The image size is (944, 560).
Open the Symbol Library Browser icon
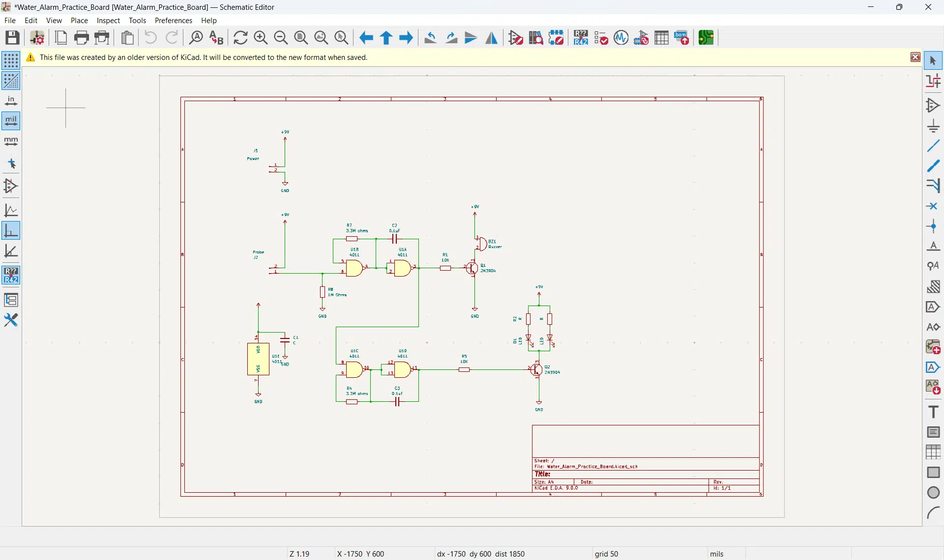[x=536, y=38]
